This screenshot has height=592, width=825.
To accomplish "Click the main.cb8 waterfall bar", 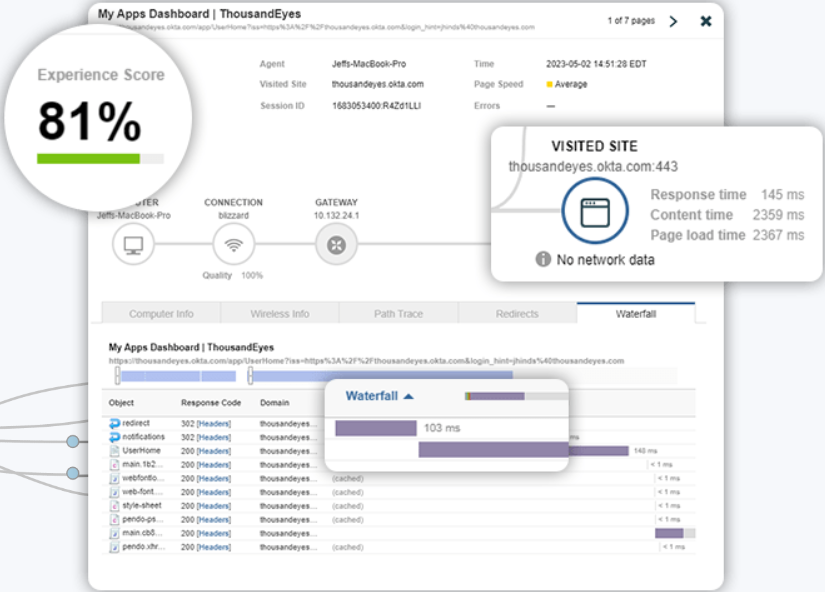I will pyautogui.click(x=669, y=533).
